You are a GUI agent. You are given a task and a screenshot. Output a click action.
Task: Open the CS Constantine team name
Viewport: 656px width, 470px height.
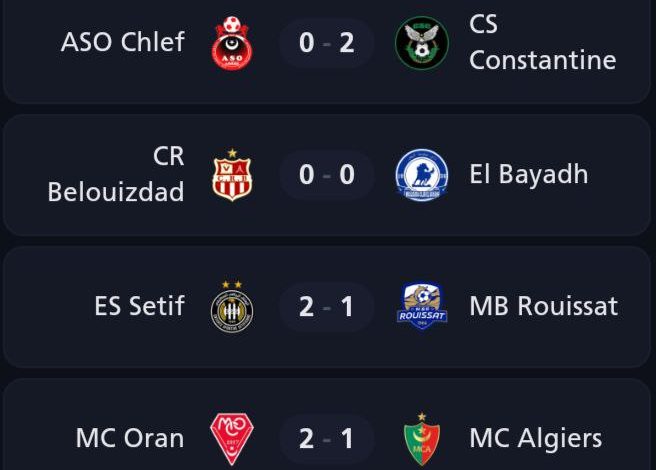(542, 43)
